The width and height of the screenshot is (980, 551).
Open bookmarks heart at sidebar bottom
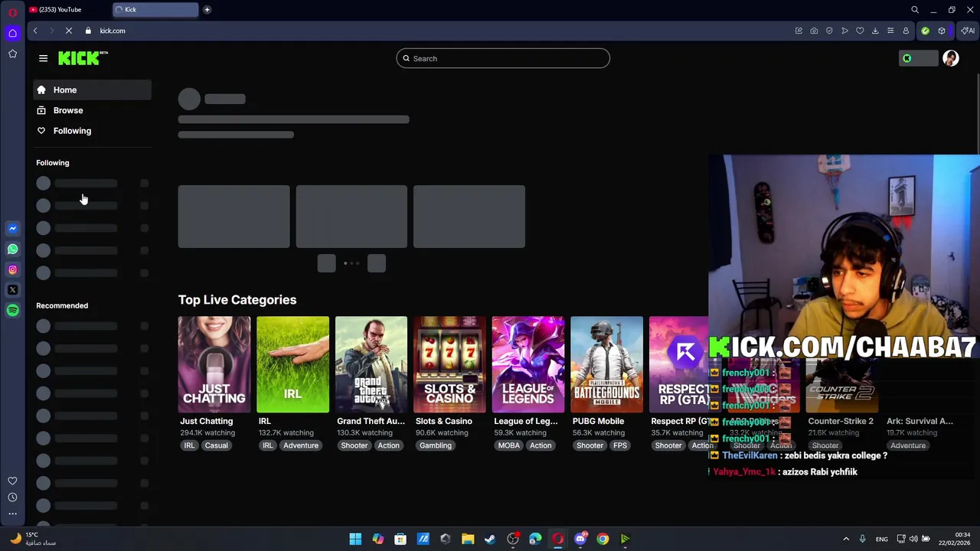pos(12,481)
